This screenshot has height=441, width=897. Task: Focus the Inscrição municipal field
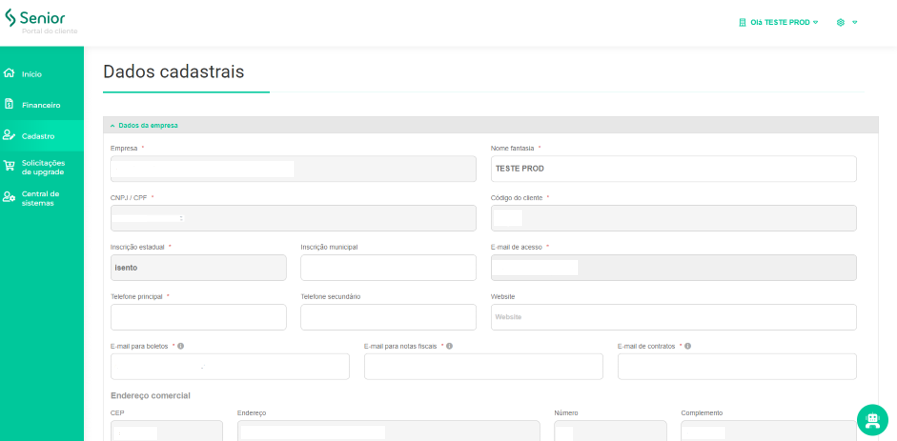(388, 267)
